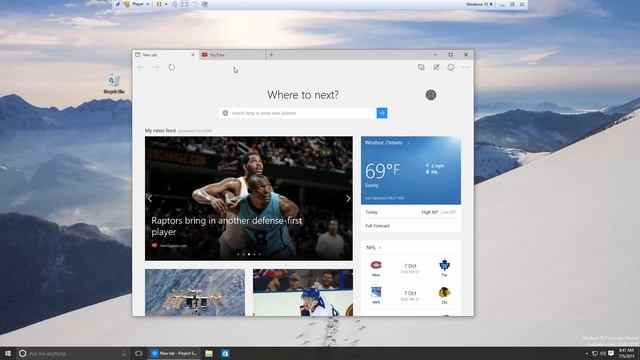This screenshot has width=640, height=360.
Task: Click the Cortana microphone icon
Action: pyautogui.click(x=124, y=353)
